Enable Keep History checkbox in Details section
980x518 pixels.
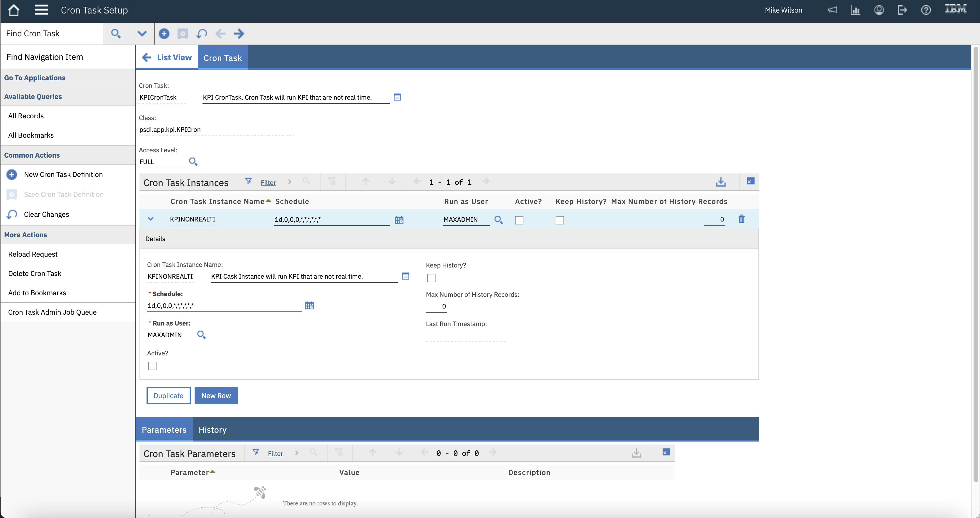tap(431, 278)
